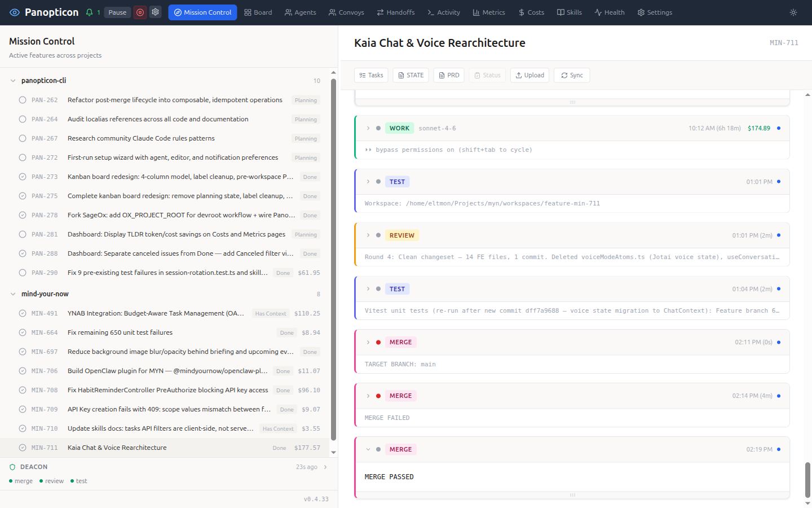Open the Convoys tab
This screenshot has height=508, width=812.
pos(347,12)
